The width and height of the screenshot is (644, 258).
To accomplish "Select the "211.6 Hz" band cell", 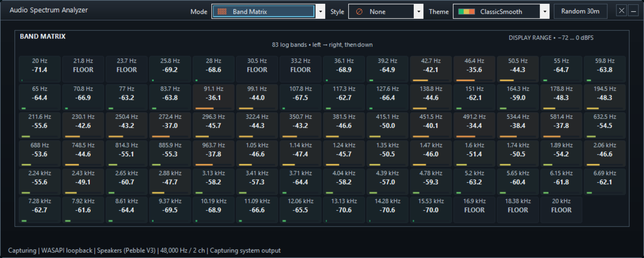I will 40,125.
